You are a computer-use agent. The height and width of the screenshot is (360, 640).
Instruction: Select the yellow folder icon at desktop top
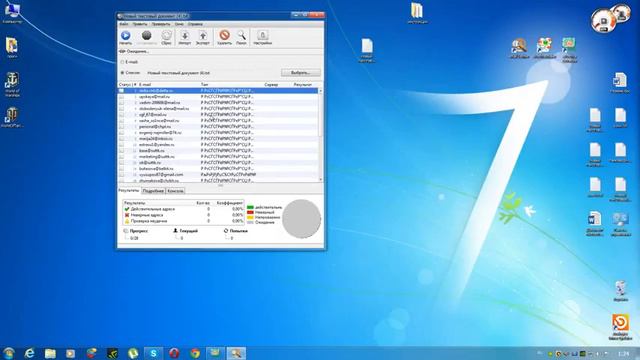(x=417, y=13)
